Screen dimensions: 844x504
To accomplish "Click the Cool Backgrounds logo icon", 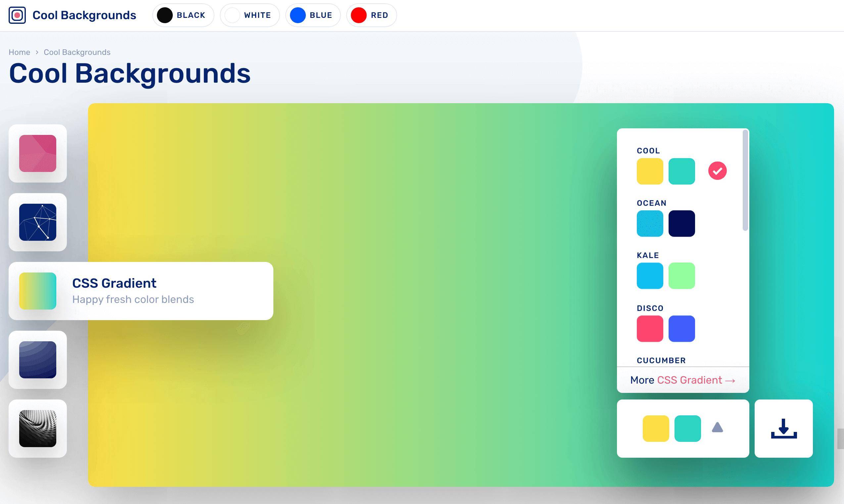I will click(17, 15).
